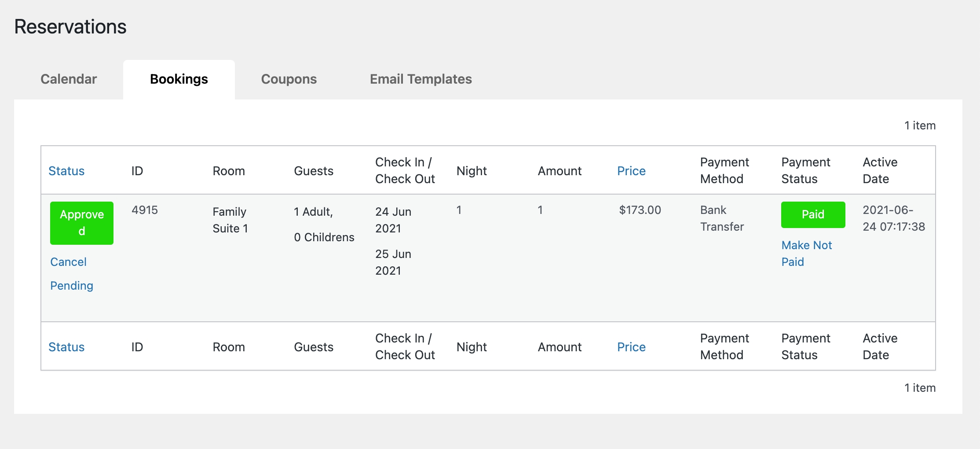Click the Reservations page heading

point(70,27)
